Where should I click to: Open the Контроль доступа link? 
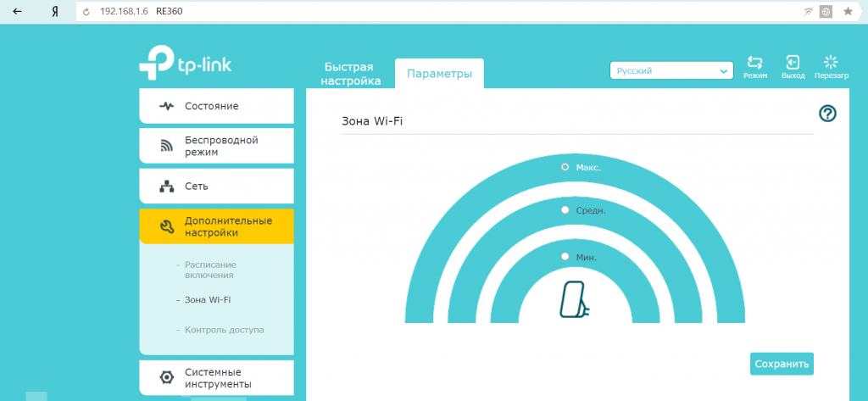click(x=224, y=329)
